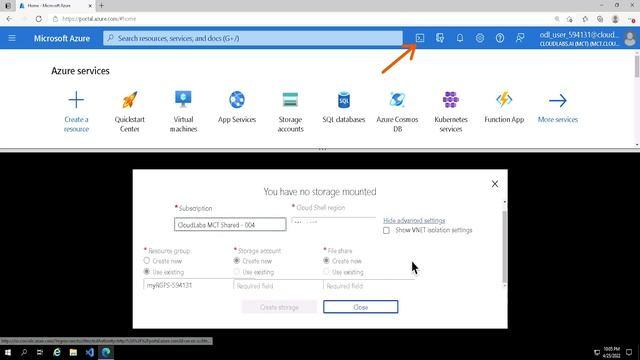Screen dimensions: 640x360
Task: Select Create new under File share
Action: click(x=326, y=260)
